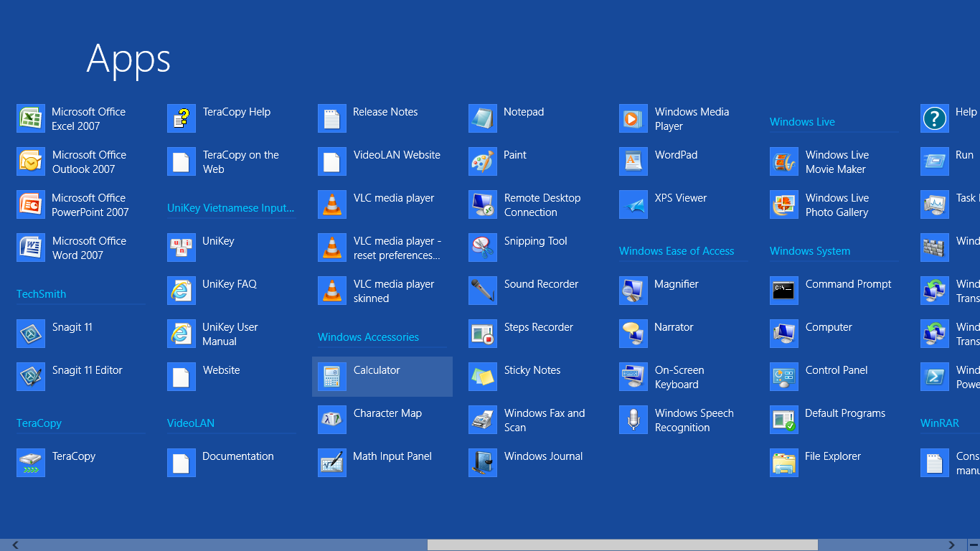Select the Windows Ease of Access header
Image resolution: width=980 pixels, height=551 pixels.
(677, 251)
